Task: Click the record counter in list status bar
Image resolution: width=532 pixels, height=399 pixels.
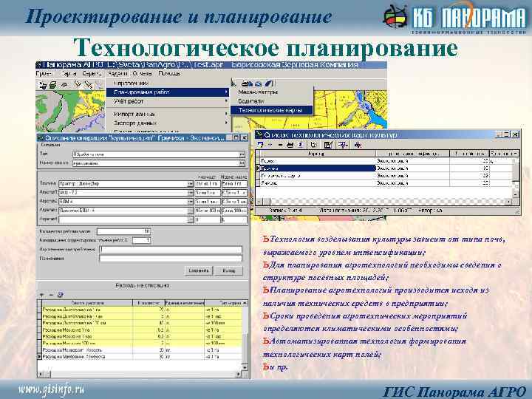Action: pos(285,211)
